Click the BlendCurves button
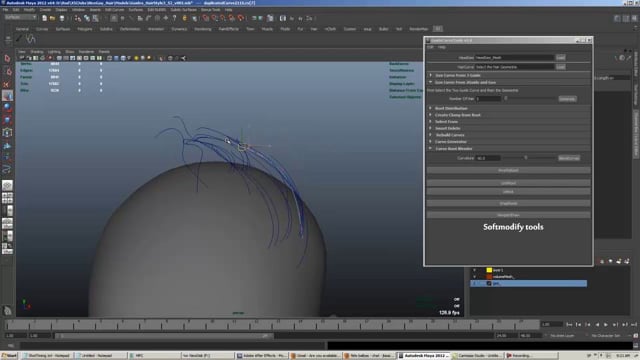640x360 pixels. 569,158
